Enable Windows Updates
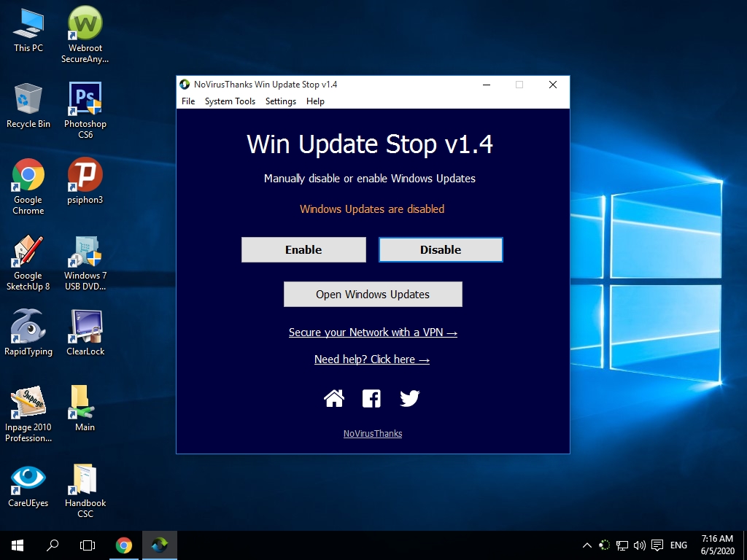 click(x=303, y=249)
